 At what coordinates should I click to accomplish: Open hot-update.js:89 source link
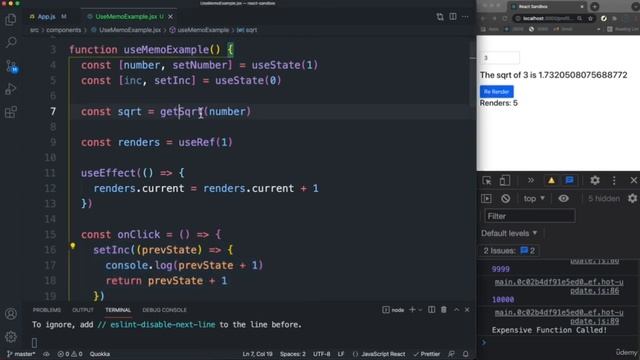click(x=559, y=317)
